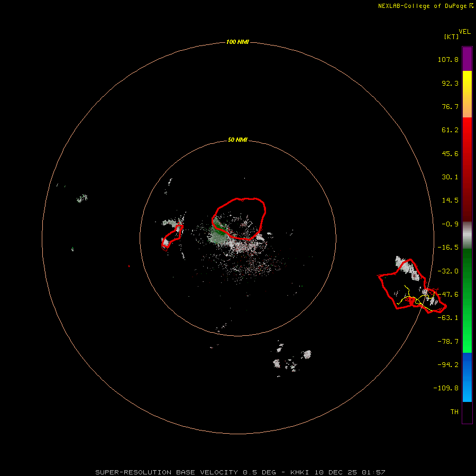
Task: Select the 14.5 legend value
Action: (450, 200)
